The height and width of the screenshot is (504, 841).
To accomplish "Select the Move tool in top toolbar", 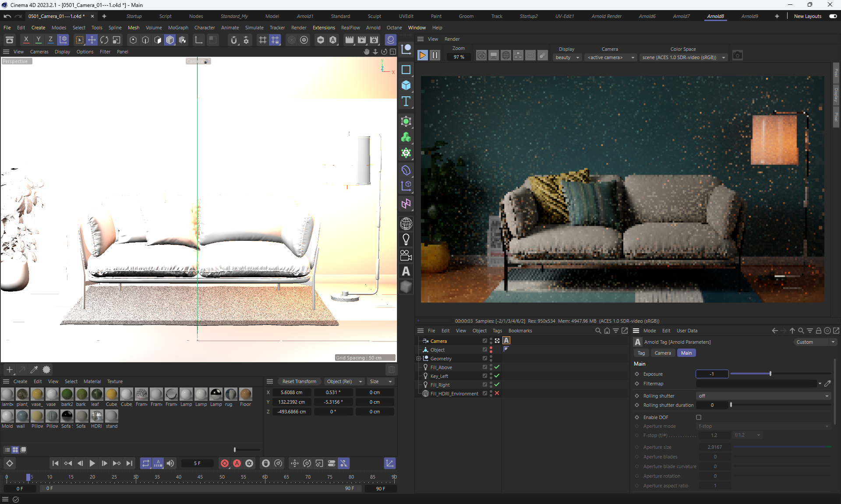I will [92, 40].
